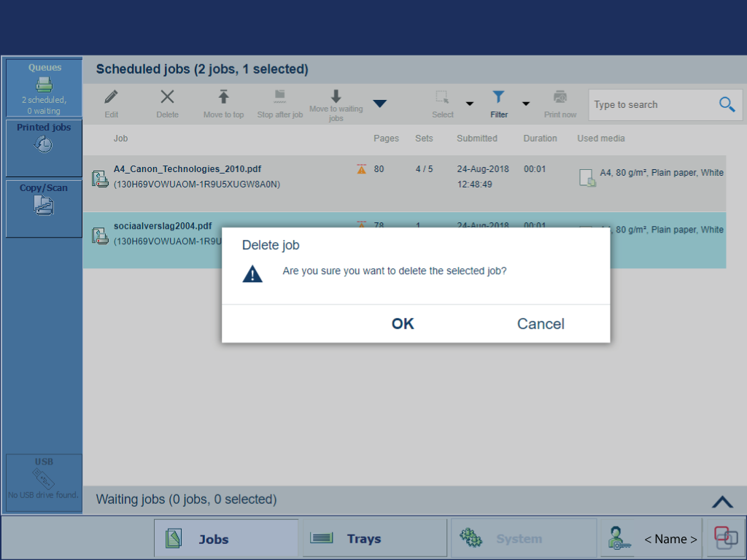Click Cancel in Delete job dialog
The height and width of the screenshot is (560, 747).
click(x=541, y=324)
